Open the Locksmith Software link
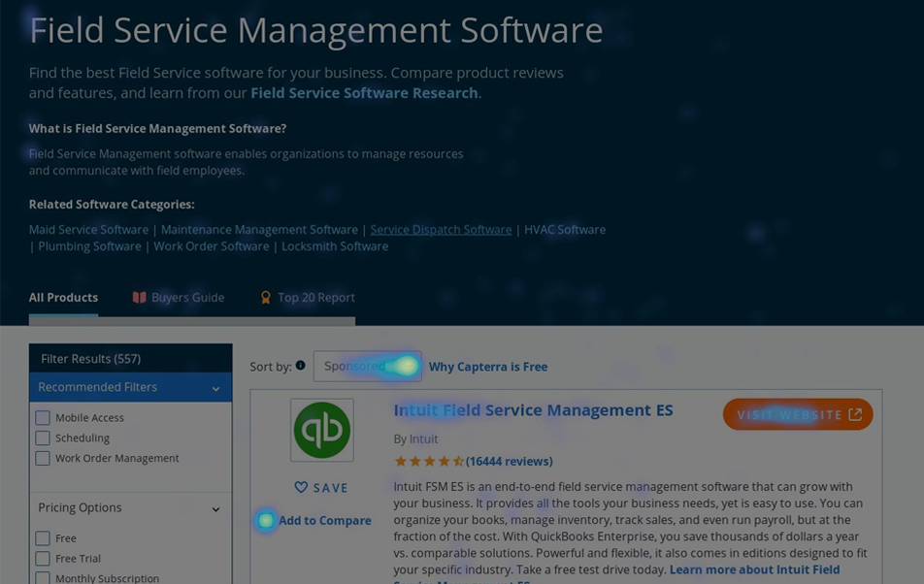The width and height of the screenshot is (924, 584). pyautogui.click(x=335, y=246)
